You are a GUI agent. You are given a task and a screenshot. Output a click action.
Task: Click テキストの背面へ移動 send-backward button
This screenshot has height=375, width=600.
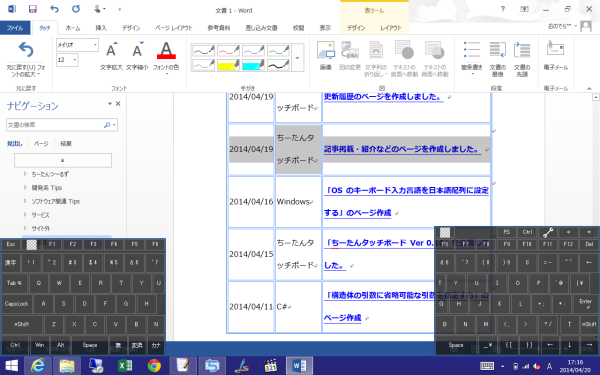coord(435,59)
